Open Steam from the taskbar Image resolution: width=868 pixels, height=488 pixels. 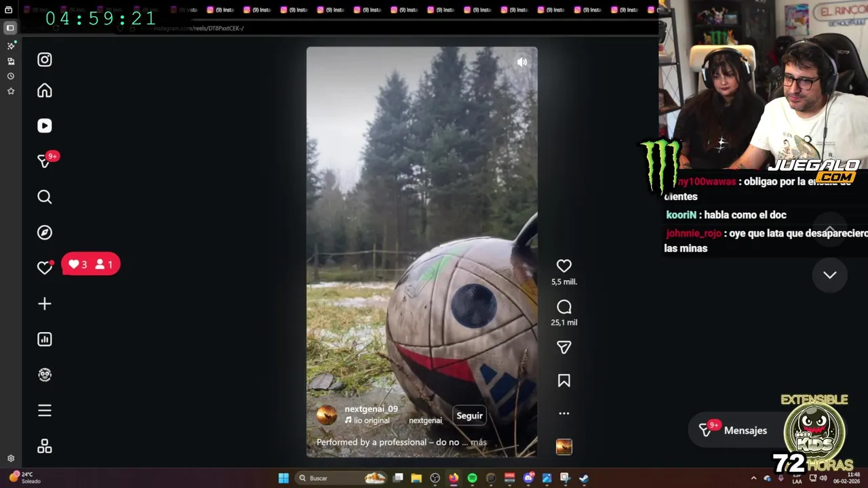click(x=583, y=478)
